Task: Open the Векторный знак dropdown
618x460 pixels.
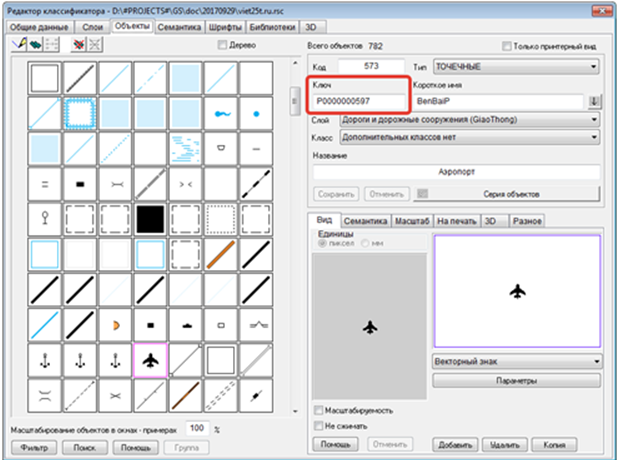Action: [516, 362]
